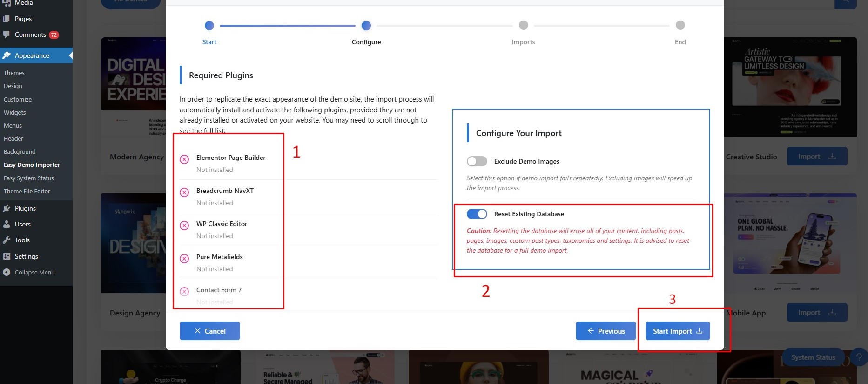The height and width of the screenshot is (384, 868).
Task: Click the Tools wrench icon in sidebar
Action: pos(7,240)
